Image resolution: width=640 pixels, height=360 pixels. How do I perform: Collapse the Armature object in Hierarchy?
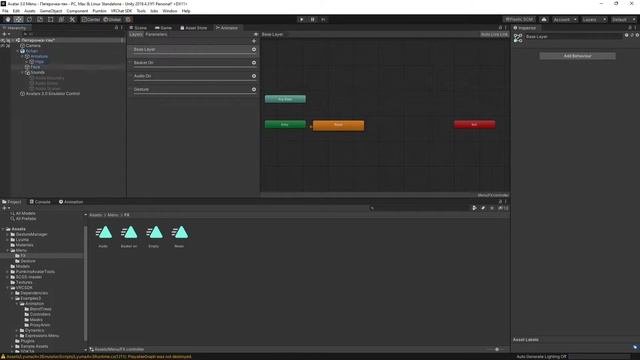[22, 56]
